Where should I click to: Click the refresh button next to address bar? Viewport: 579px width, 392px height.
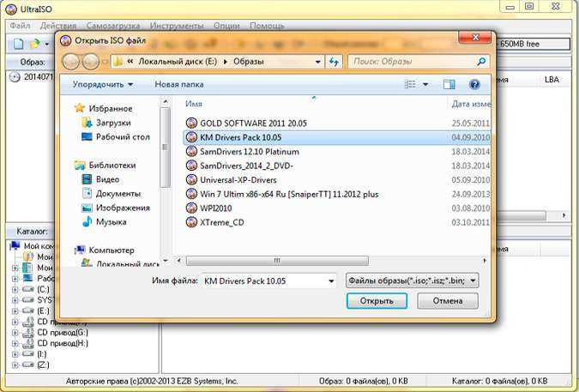point(334,62)
